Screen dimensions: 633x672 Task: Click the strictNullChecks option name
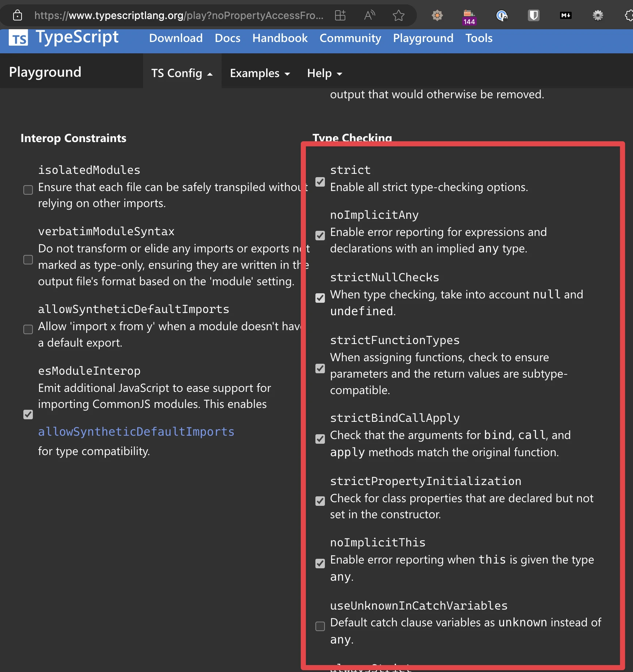pos(384,277)
